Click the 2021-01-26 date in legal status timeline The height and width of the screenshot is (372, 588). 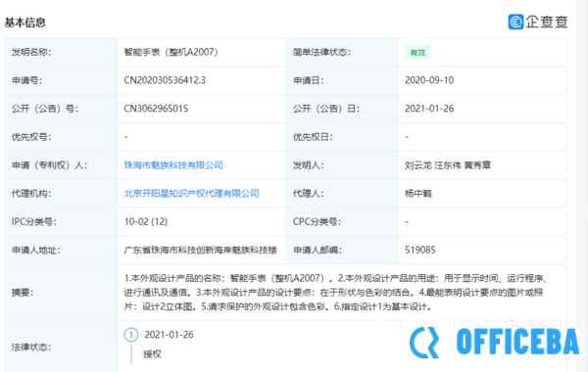tap(170, 335)
